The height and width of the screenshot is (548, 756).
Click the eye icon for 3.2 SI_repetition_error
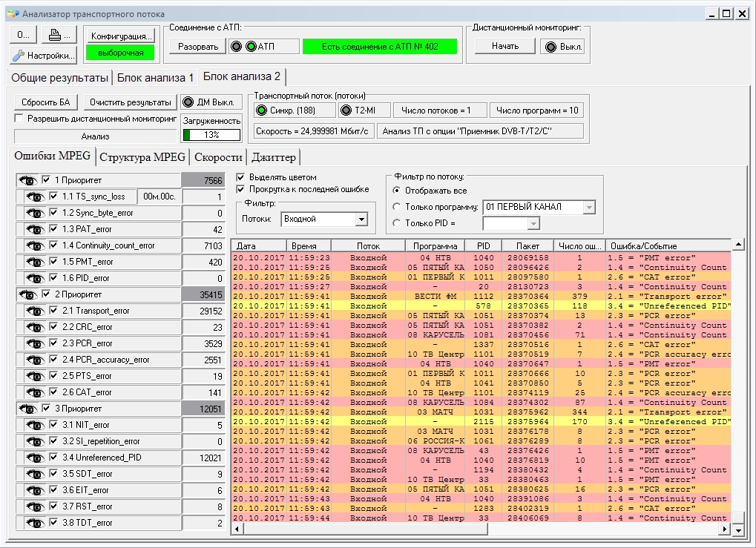pos(35,441)
